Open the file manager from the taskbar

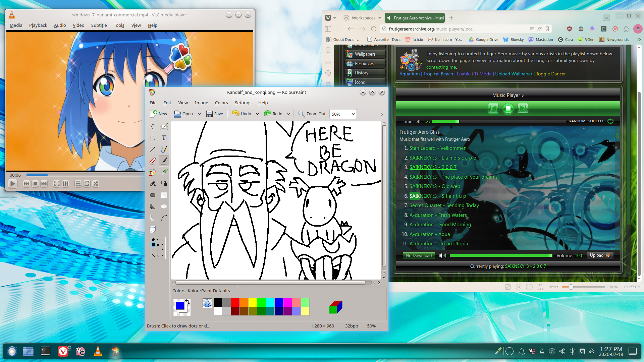28,351
